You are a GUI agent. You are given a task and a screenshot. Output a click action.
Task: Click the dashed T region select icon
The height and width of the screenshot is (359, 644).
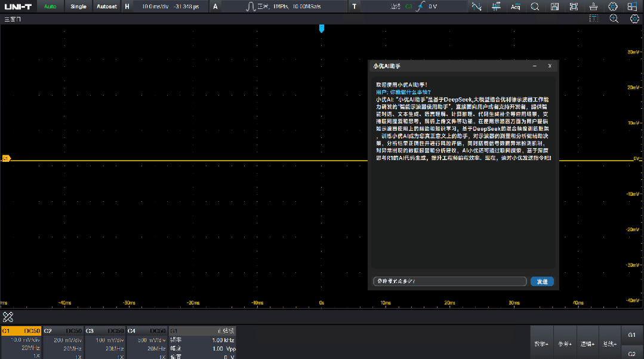tap(593, 19)
